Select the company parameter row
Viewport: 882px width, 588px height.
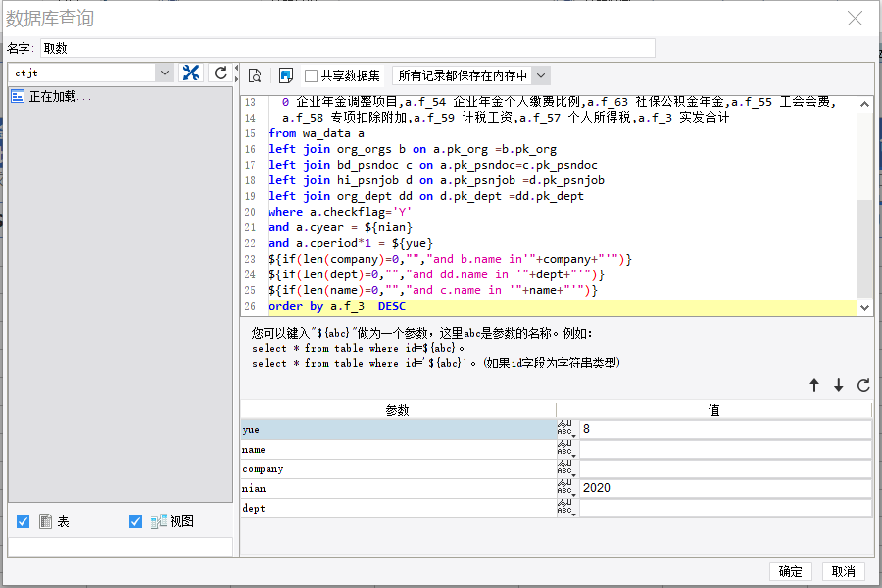click(x=398, y=468)
